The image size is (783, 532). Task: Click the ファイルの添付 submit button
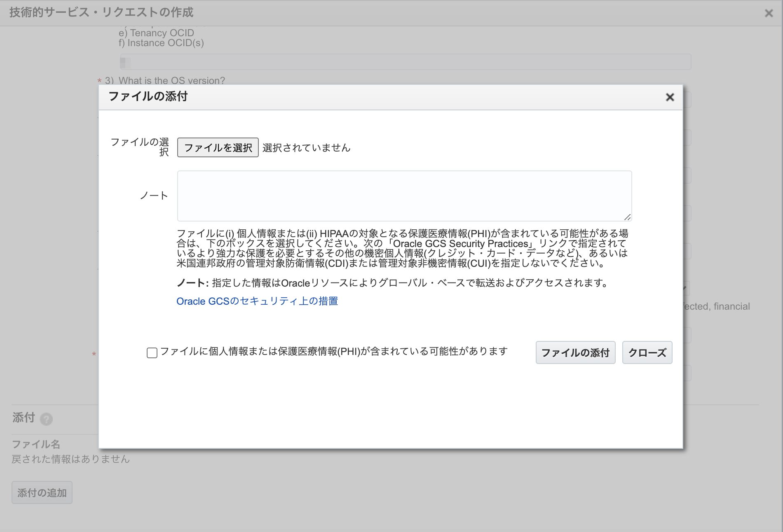[x=575, y=352]
